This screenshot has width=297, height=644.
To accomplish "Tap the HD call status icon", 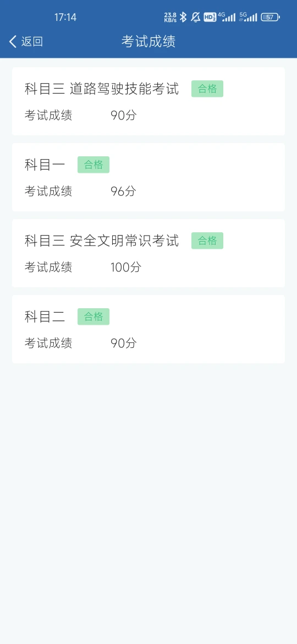I will click(210, 17).
